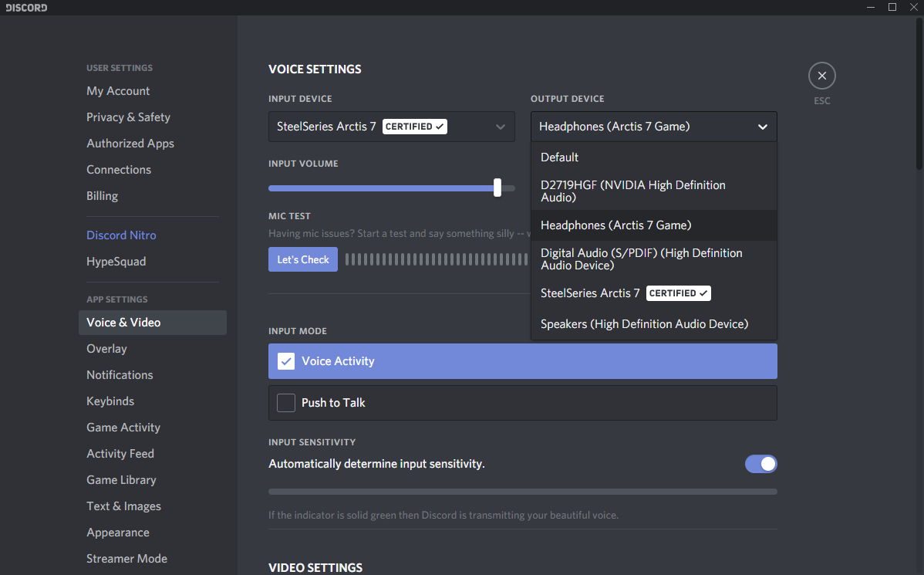The height and width of the screenshot is (575, 924).
Task: Select SteelSeries Arctis 7 output option
Action: 653,293
